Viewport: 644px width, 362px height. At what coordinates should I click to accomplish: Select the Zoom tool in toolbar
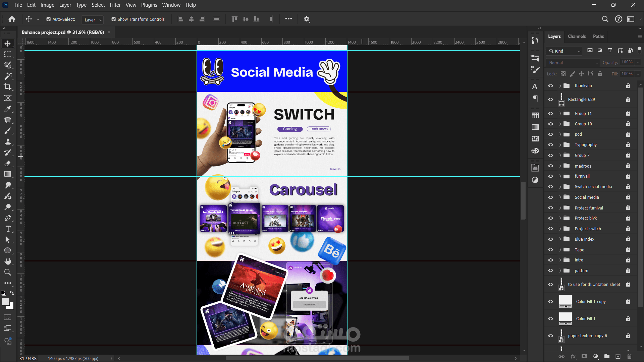(8, 272)
